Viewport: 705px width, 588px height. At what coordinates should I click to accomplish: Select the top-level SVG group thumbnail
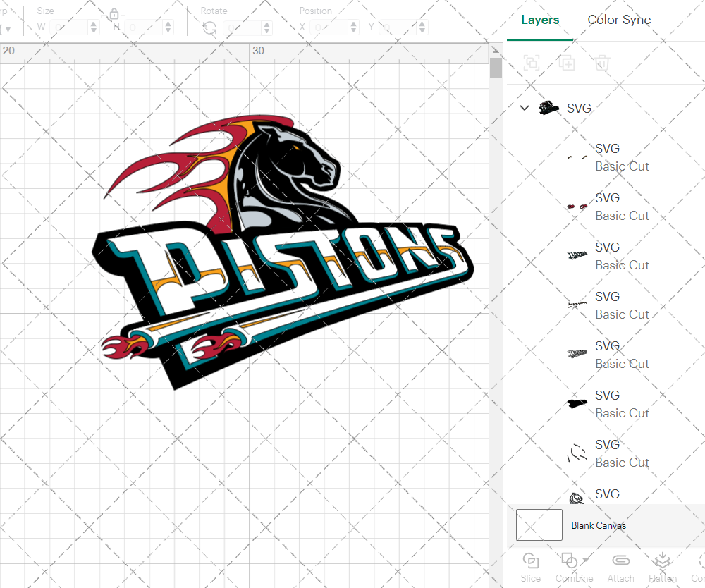coord(548,108)
